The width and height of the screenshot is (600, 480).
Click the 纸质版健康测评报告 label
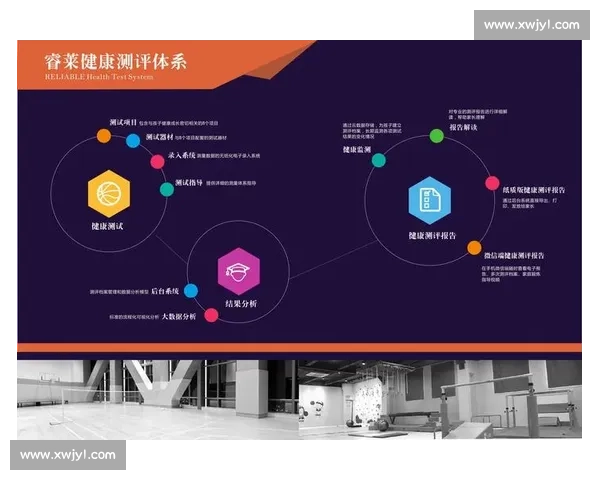point(534,190)
